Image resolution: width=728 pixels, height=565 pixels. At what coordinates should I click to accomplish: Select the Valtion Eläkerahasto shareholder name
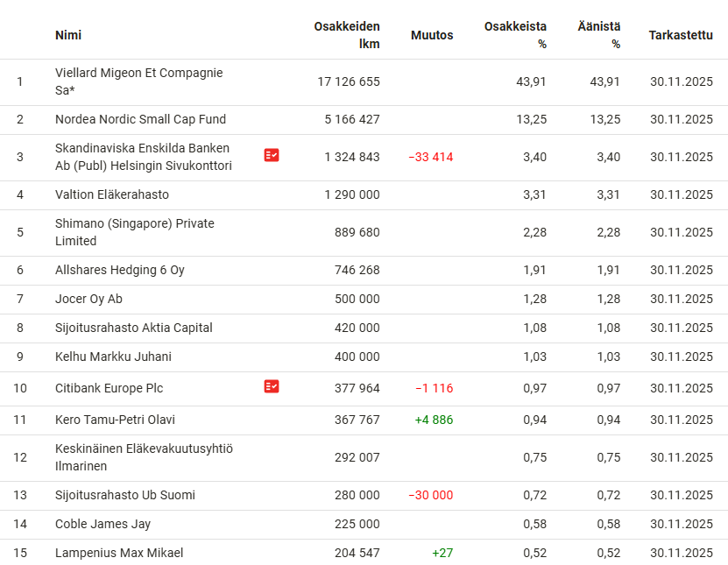click(112, 194)
